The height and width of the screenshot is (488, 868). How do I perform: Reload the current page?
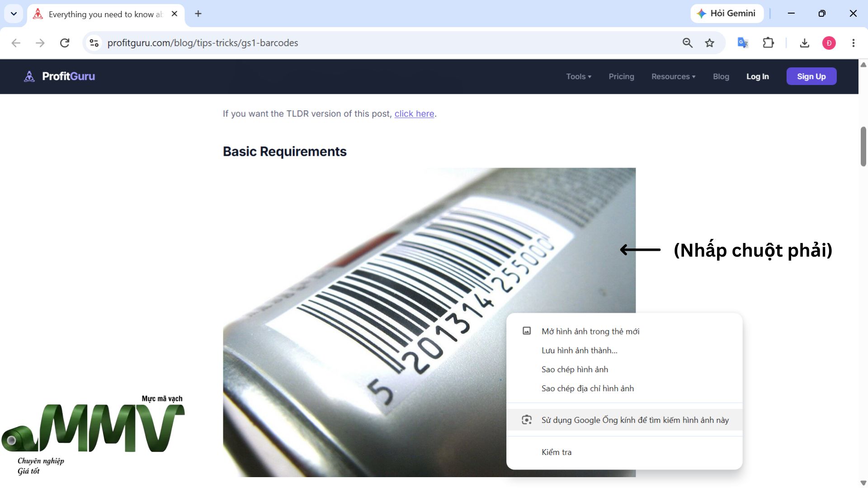coord(65,43)
